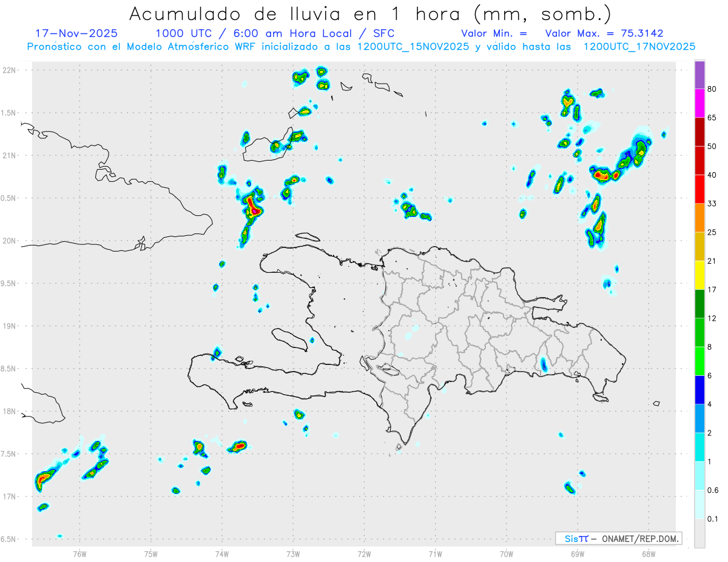
Task: Click the '70W' longitude label
Action: (x=507, y=553)
